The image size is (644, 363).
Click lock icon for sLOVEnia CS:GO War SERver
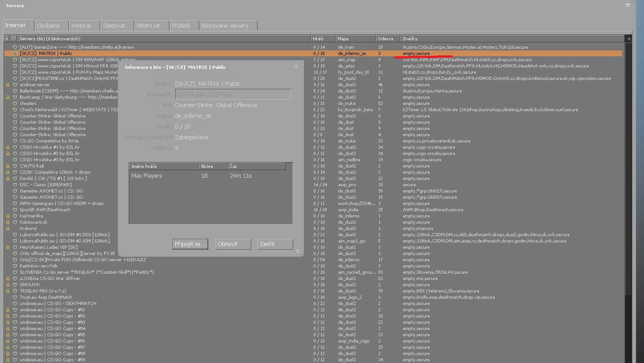pyautogui.click(x=8, y=278)
